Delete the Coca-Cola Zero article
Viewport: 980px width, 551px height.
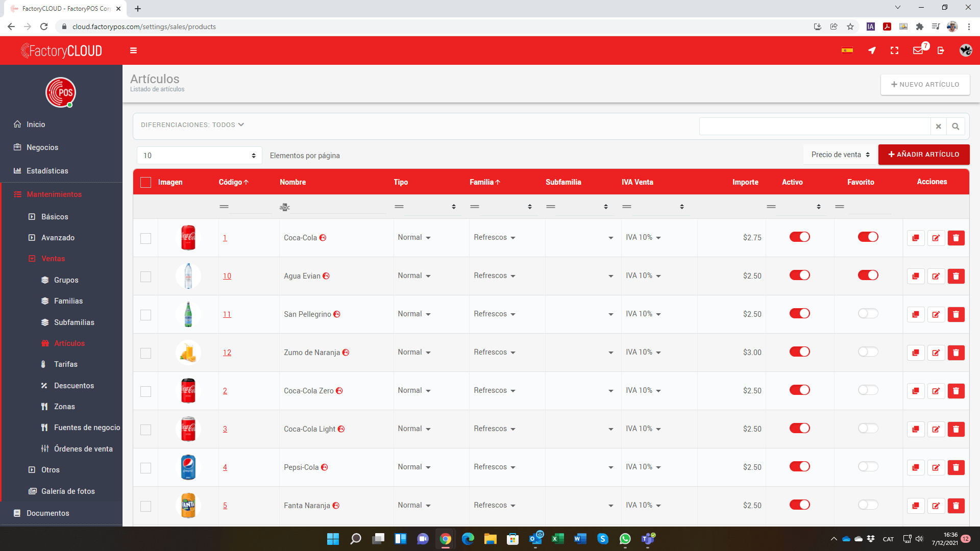coord(956,391)
